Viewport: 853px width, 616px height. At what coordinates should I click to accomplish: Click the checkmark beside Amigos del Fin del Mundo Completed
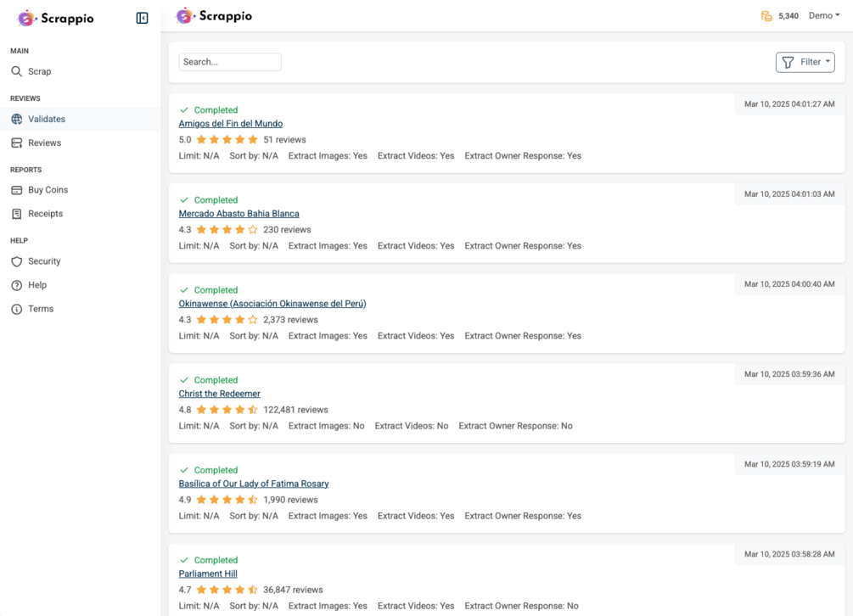(184, 109)
